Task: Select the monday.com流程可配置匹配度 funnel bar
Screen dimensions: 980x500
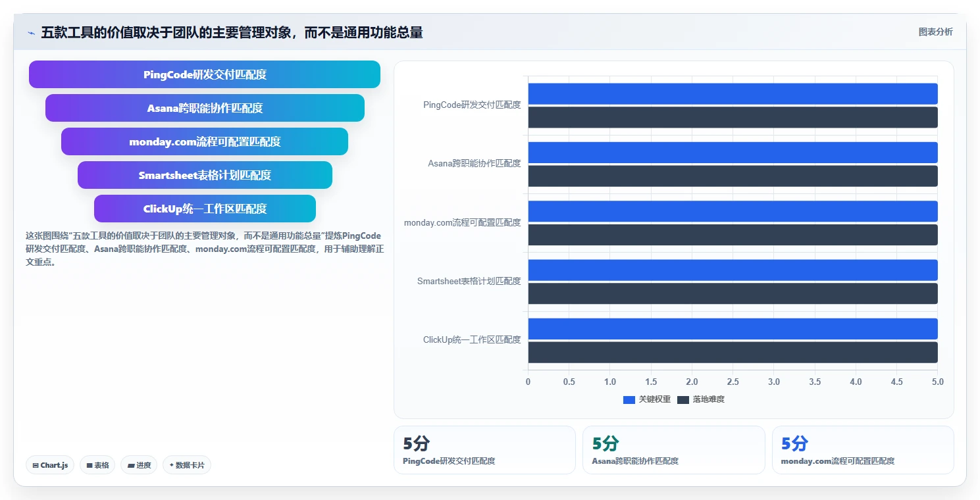Action: tap(205, 141)
